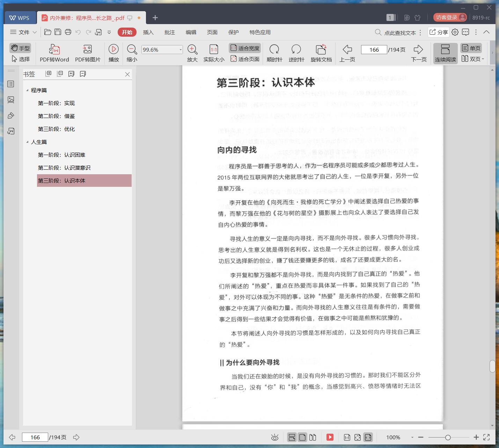499x448 pixels.
Task: Collapse the ribbon with the up chevron
Action: [486, 32]
